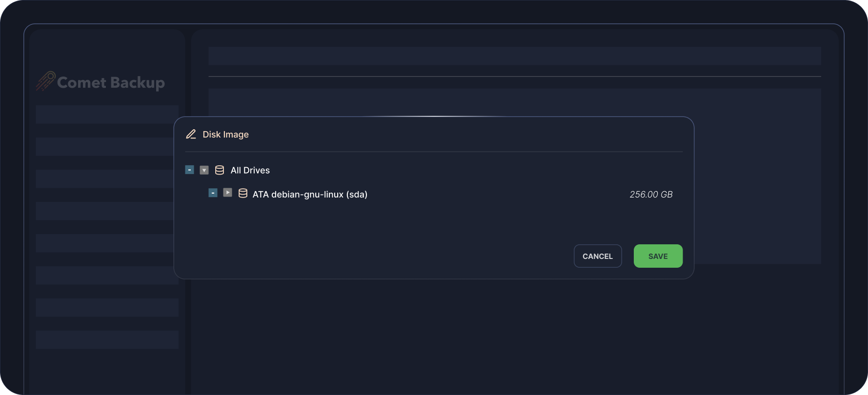Screen dimensions: 868x395
Task: Toggle the All Drives checkbox
Action: click(x=190, y=170)
